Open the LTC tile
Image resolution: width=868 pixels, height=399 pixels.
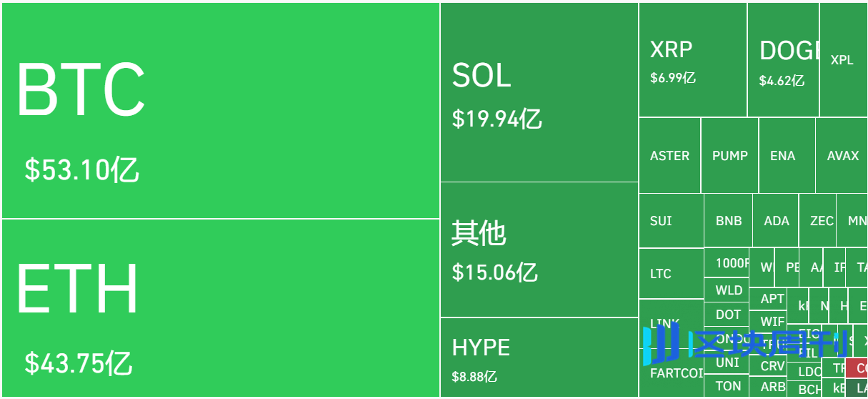(x=670, y=274)
